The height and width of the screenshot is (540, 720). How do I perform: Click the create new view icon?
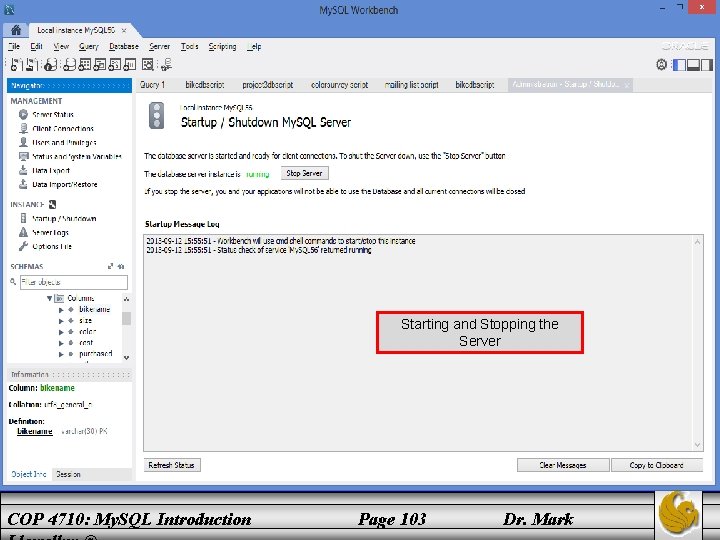[100, 65]
